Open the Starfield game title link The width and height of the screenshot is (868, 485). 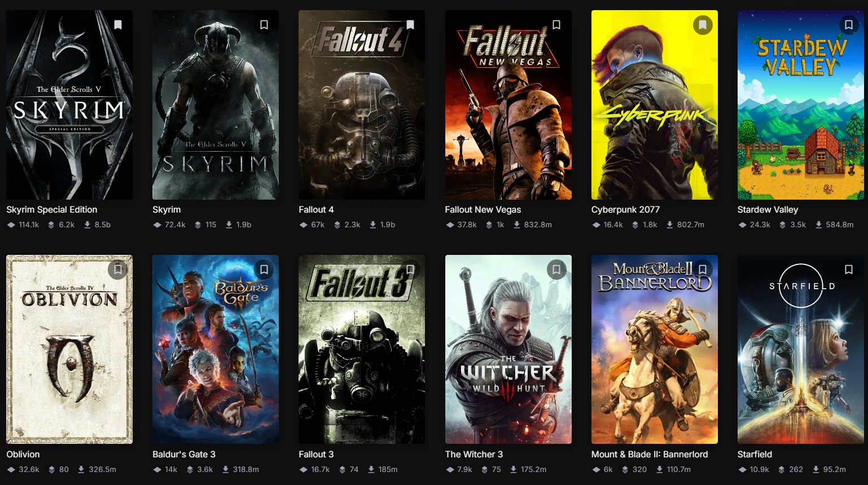click(755, 455)
